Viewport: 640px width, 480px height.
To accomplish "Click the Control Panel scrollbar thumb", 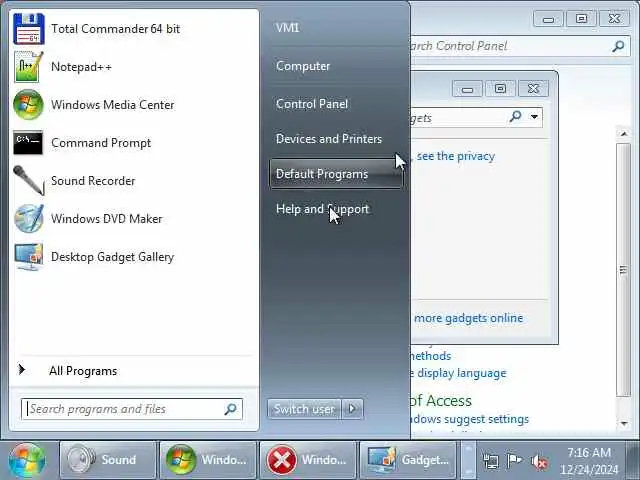I will [x=623, y=270].
